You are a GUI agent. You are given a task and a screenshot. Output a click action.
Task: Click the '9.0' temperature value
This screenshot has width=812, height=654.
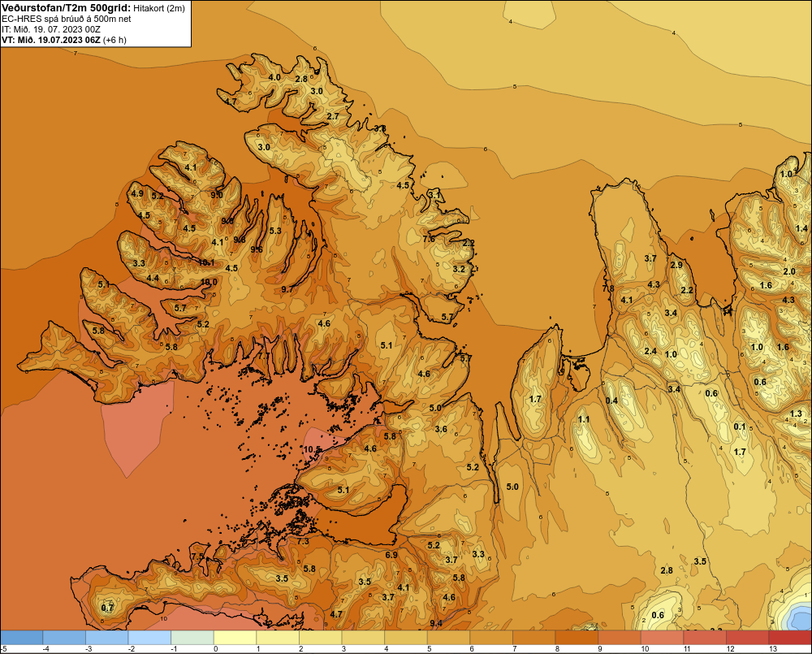[217, 195]
